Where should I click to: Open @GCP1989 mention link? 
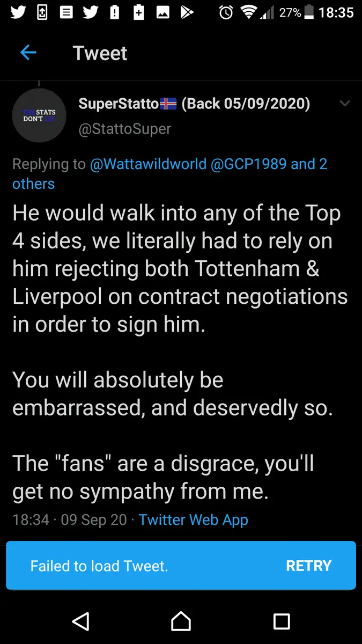[248, 164]
